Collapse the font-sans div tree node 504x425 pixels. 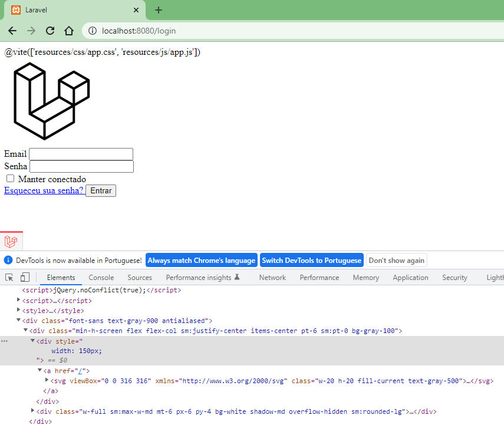point(18,321)
